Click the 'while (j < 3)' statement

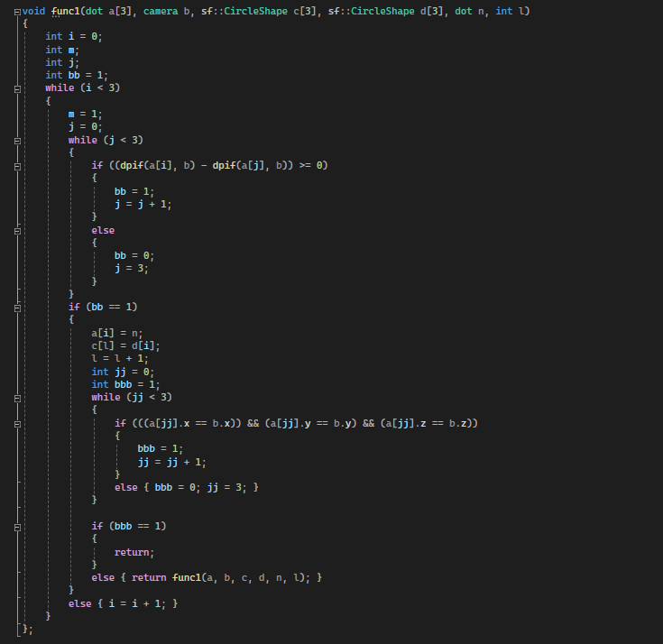[106, 140]
